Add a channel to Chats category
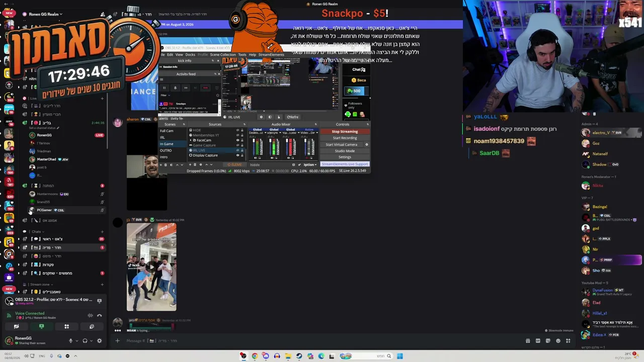The height and width of the screenshot is (362, 644). (102, 232)
